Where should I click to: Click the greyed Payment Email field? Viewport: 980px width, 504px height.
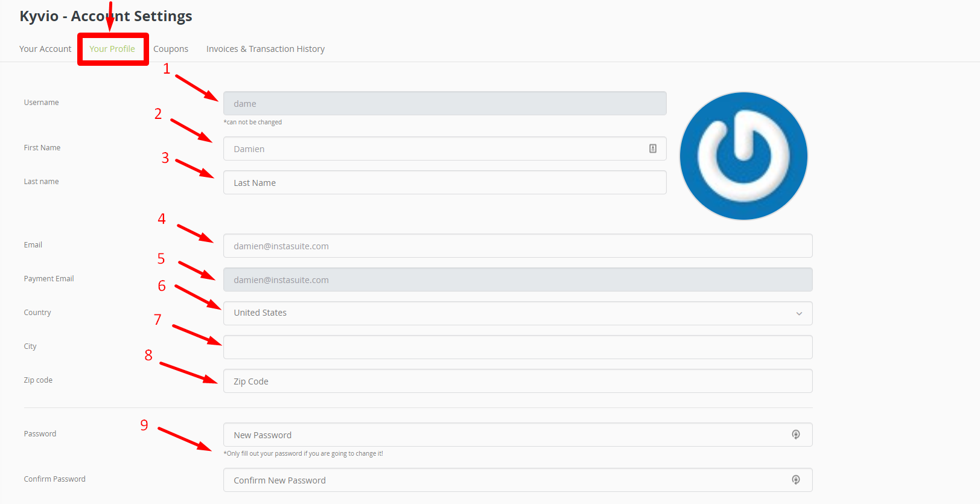click(518, 279)
